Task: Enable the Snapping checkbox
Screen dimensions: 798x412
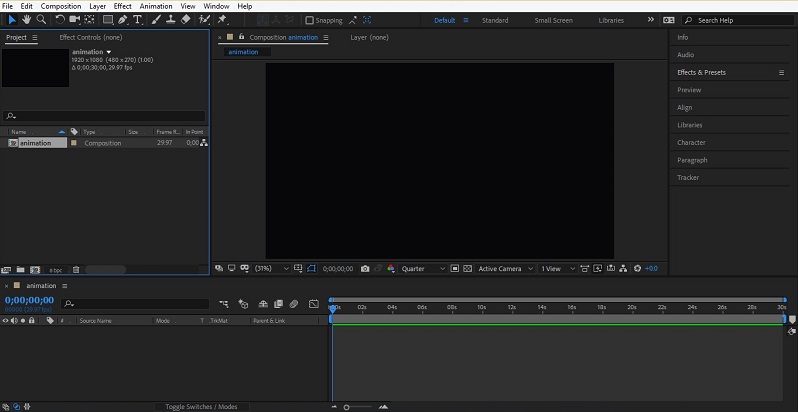Action: click(310, 20)
